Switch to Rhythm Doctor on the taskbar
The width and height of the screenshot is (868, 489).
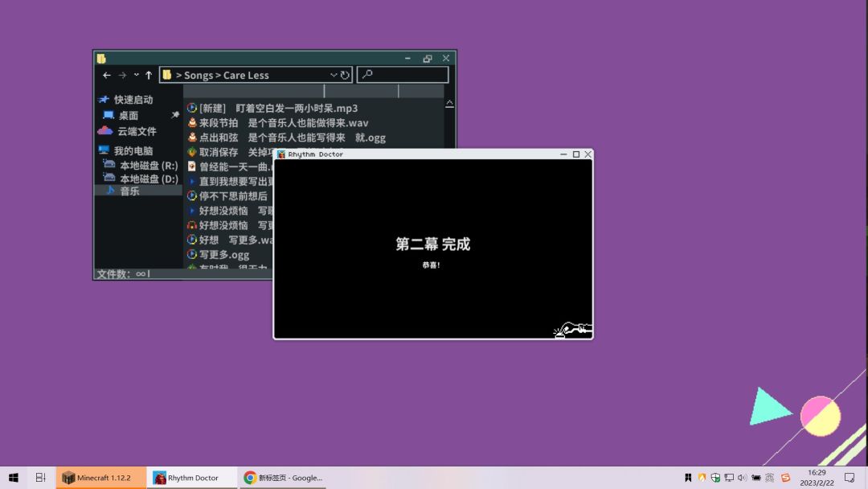pos(192,478)
